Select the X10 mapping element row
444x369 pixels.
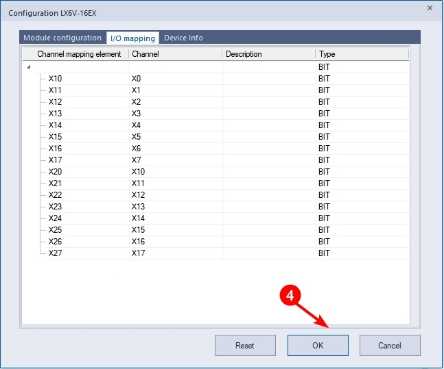tap(215, 79)
